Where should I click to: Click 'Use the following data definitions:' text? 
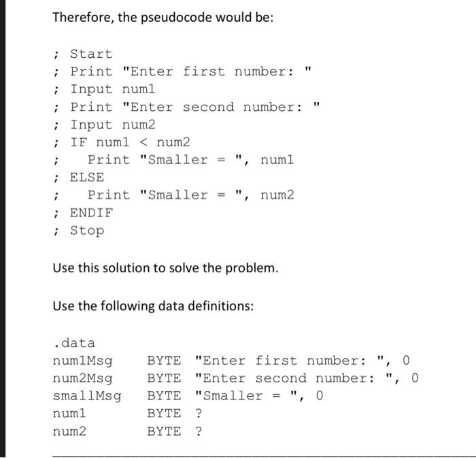153,306
